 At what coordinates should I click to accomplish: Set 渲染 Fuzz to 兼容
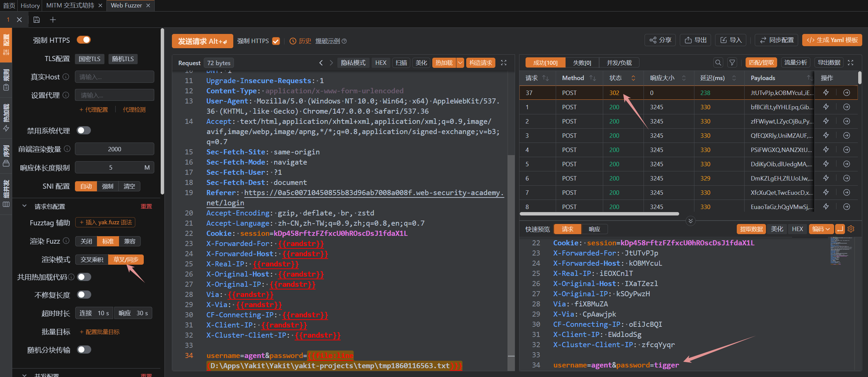[x=130, y=241]
